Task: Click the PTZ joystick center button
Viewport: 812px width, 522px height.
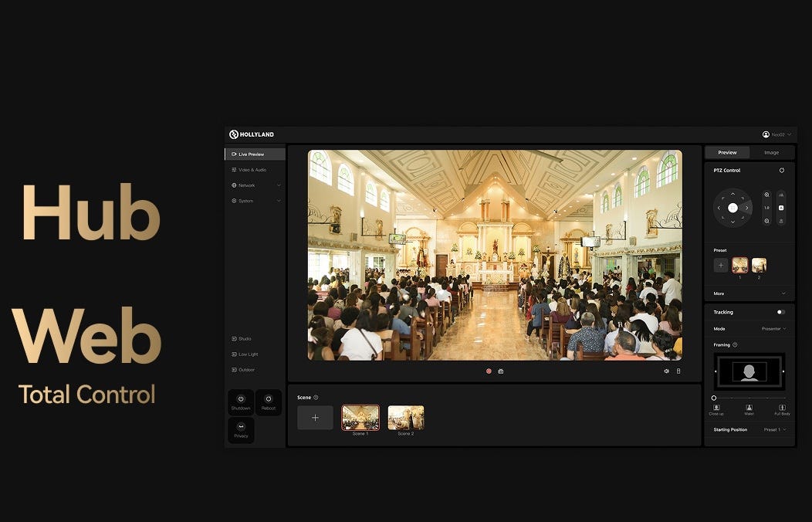Action: [x=732, y=208]
